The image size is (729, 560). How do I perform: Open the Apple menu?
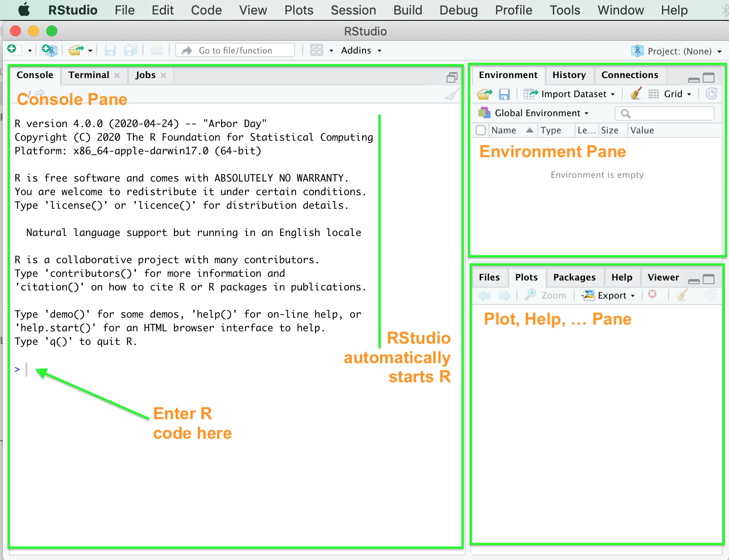click(x=24, y=10)
